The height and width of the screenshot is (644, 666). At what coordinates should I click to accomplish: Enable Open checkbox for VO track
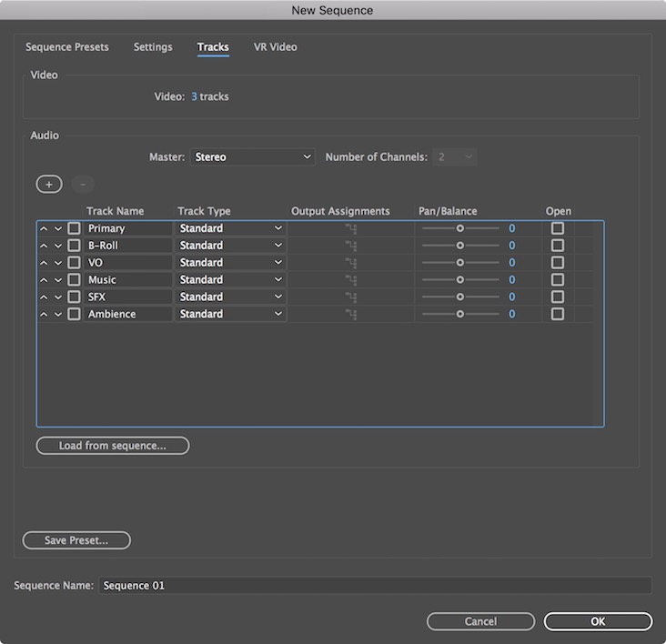coord(558,263)
